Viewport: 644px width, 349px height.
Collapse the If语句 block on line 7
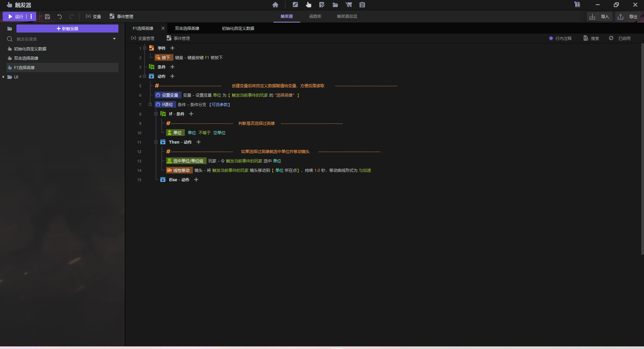tap(150, 105)
